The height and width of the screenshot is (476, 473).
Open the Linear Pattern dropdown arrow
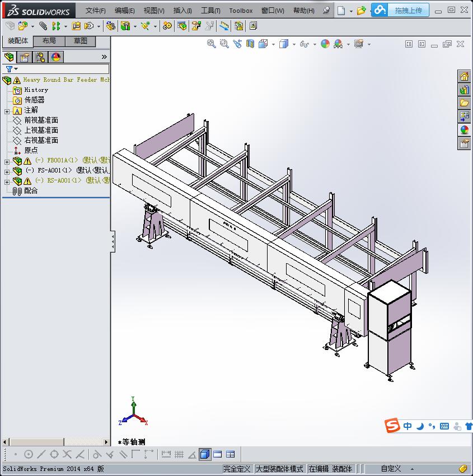point(65,27)
